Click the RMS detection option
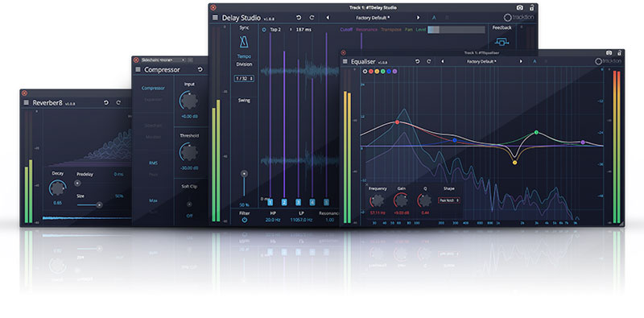The image size is (644, 318). 153,163
